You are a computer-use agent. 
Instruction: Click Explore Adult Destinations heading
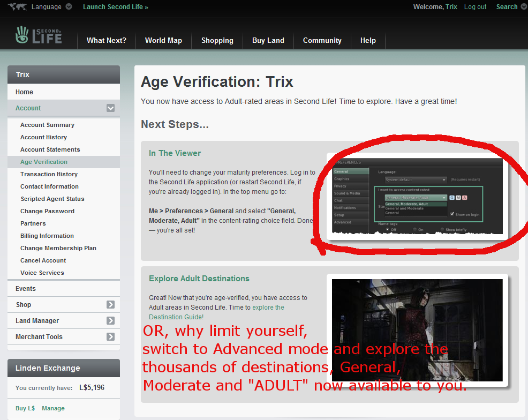(x=199, y=279)
